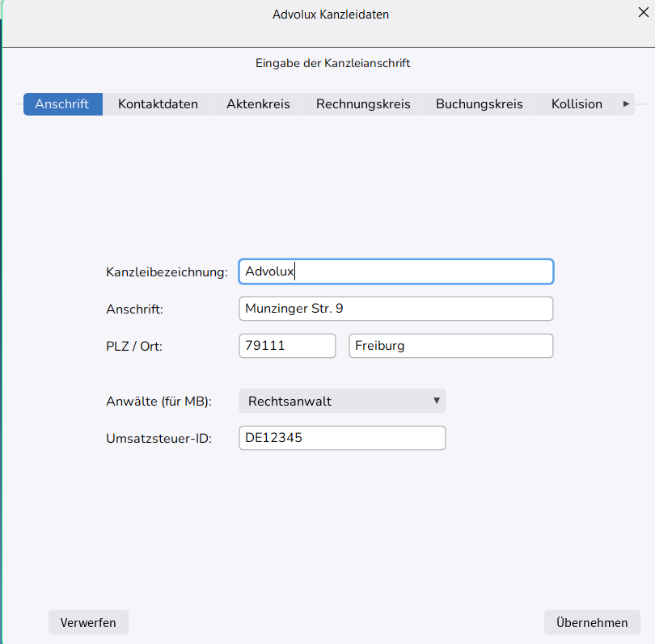Expand the Rechtsanwalt dropdown
The height and width of the screenshot is (644, 655).
click(x=342, y=401)
